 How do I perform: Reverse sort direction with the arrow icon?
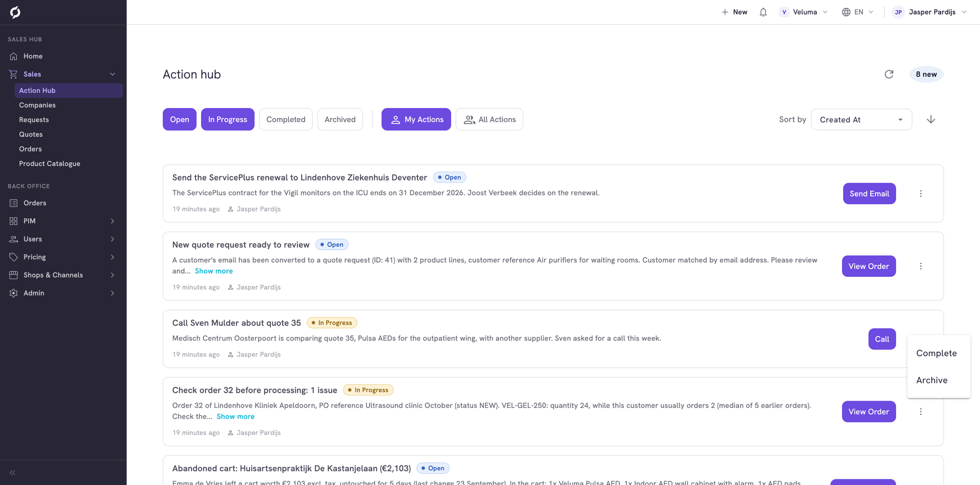[931, 119]
